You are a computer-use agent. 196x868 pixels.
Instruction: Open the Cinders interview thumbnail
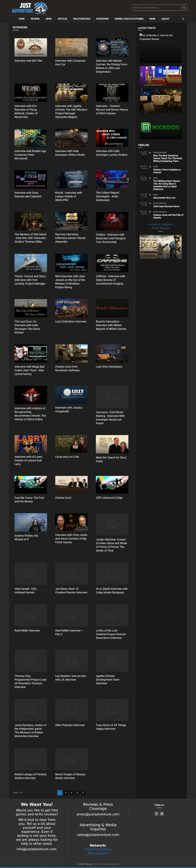click(112, 221)
